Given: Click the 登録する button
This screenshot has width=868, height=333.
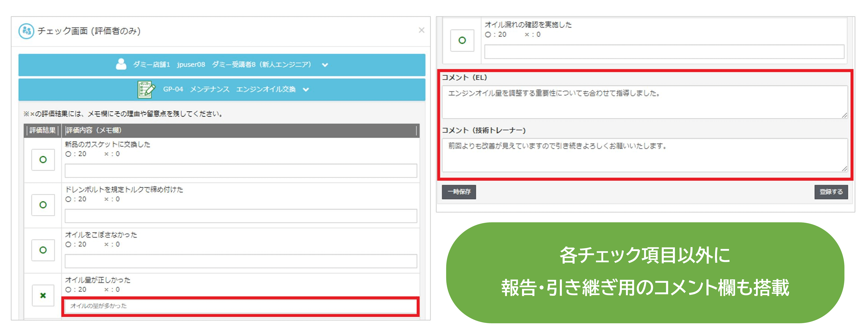Looking at the screenshot, I should 831,192.
